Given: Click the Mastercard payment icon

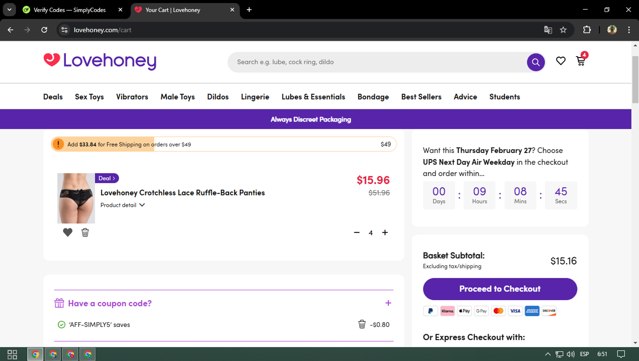Looking at the screenshot, I should click(498, 311).
